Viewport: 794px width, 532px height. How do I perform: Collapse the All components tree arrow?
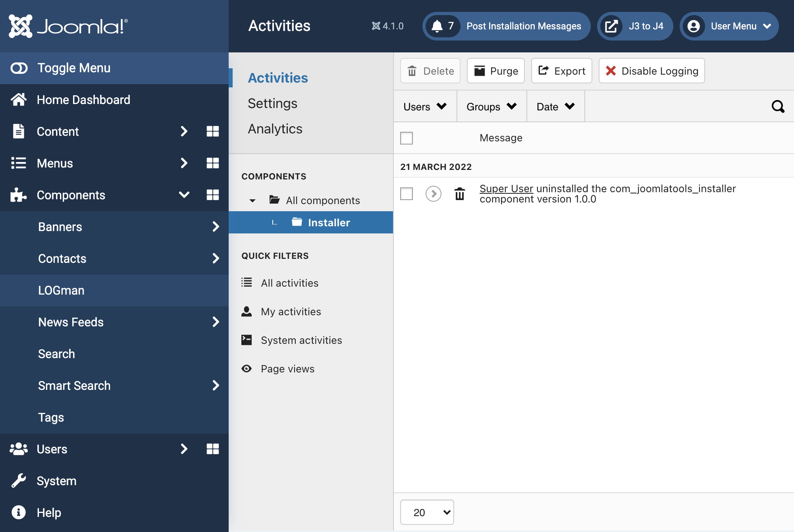tap(252, 200)
